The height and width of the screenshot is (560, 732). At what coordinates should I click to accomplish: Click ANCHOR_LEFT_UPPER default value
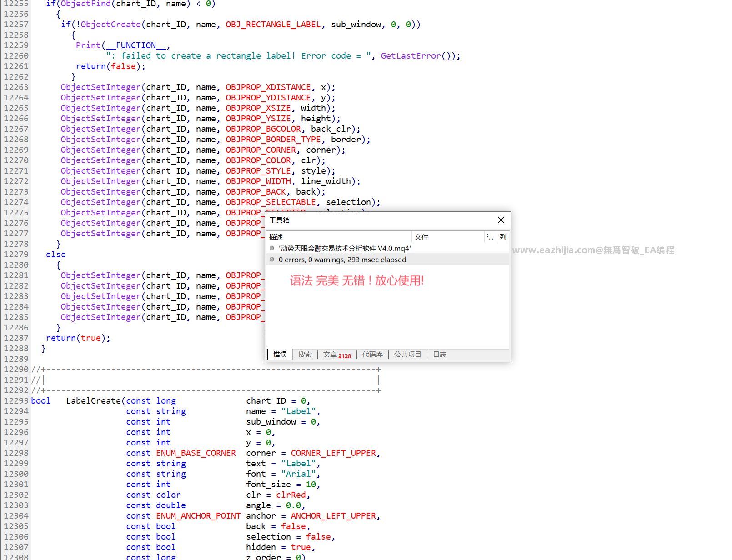tap(333, 516)
